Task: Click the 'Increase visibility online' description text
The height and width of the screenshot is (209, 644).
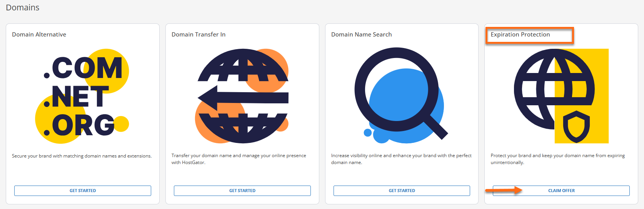Action: tap(401, 159)
